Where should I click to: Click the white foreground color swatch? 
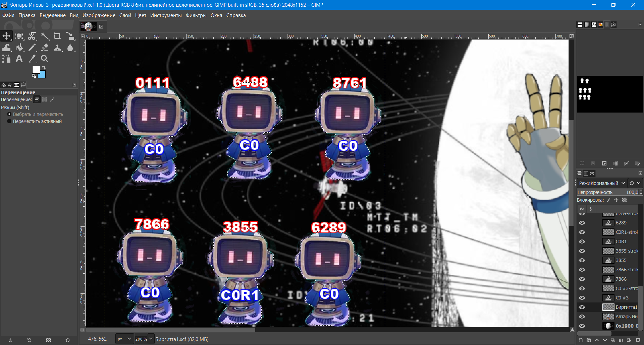click(36, 69)
